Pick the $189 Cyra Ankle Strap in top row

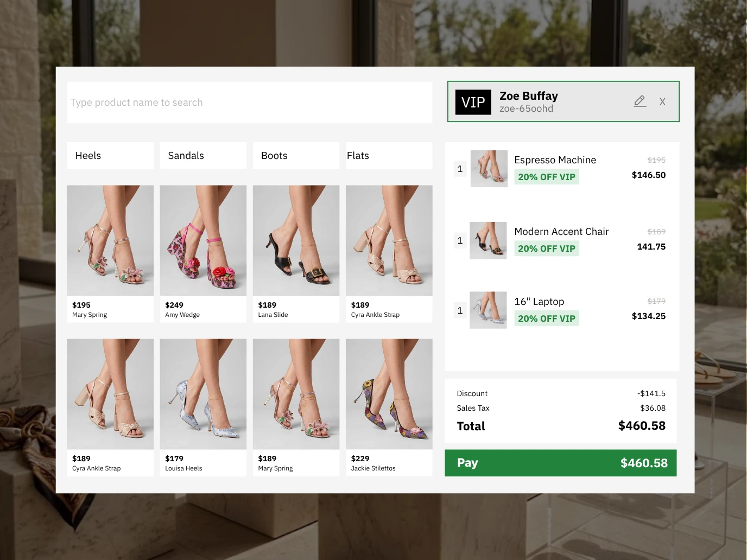pos(389,254)
